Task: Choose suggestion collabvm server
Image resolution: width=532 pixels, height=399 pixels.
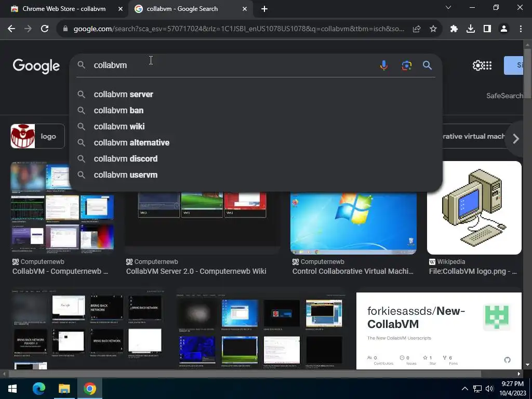Action: point(256,95)
